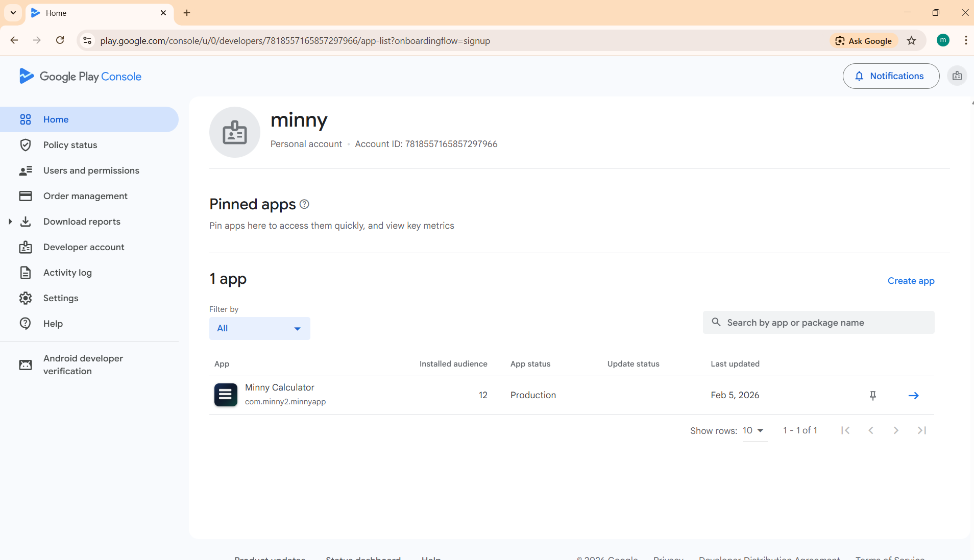
Task: Open the Policy status page
Action: (70, 145)
